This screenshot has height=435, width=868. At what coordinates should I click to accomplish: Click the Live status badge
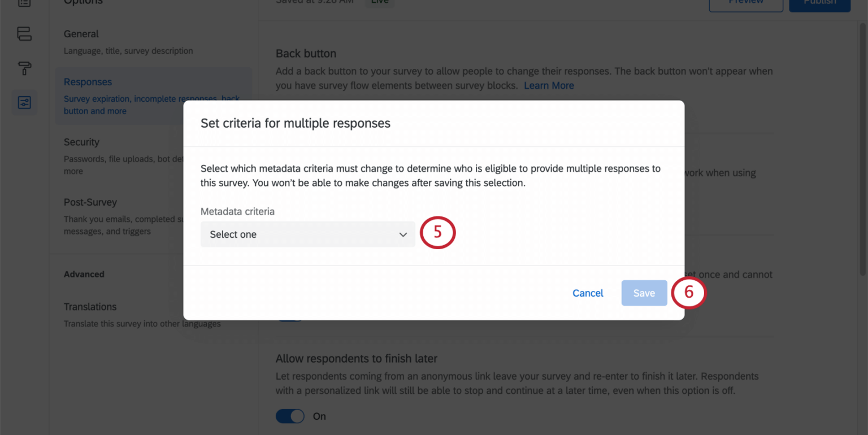(x=379, y=2)
